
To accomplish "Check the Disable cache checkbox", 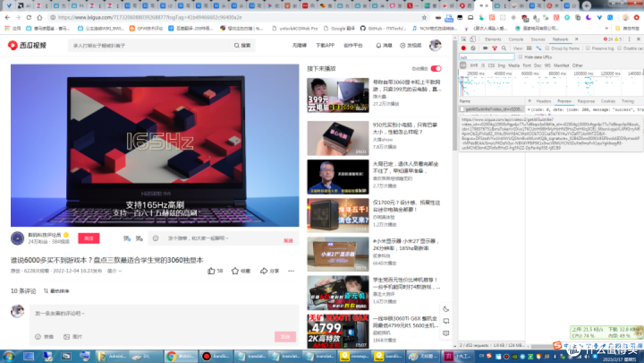I will [620, 48].
